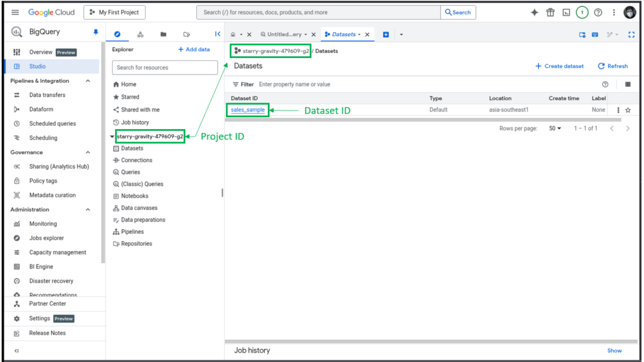Viewport: 644px width, 362px height.
Task: Star the sales_sample dataset
Action: pyautogui.click(x=628, y=110)
